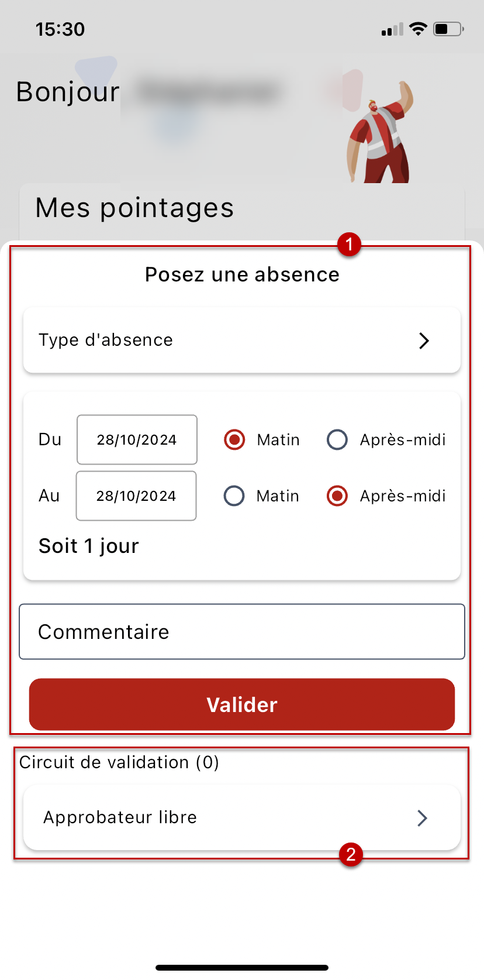Select Matin for the Au end date
Image resolution: width=484 pixels, height=980 pixels.
pos(234,496)
